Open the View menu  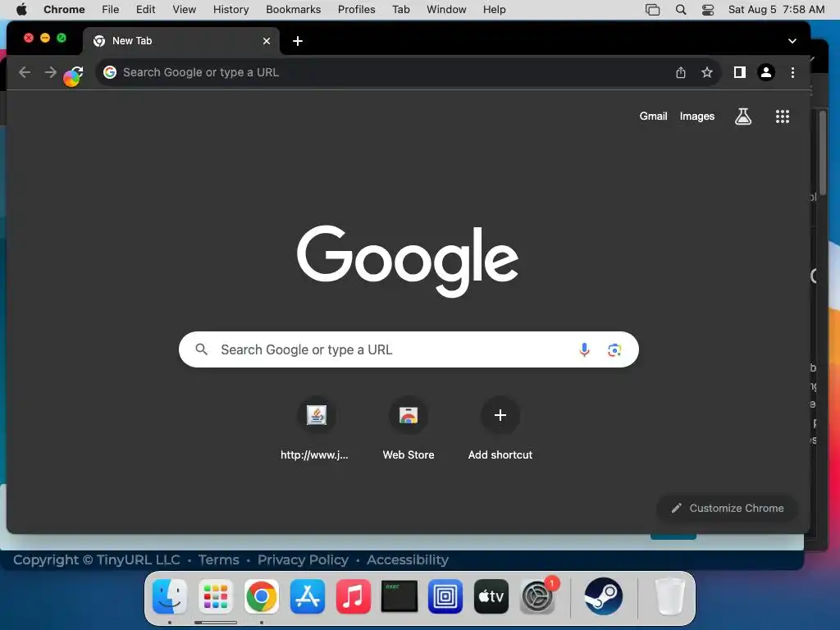coord(185,10)
